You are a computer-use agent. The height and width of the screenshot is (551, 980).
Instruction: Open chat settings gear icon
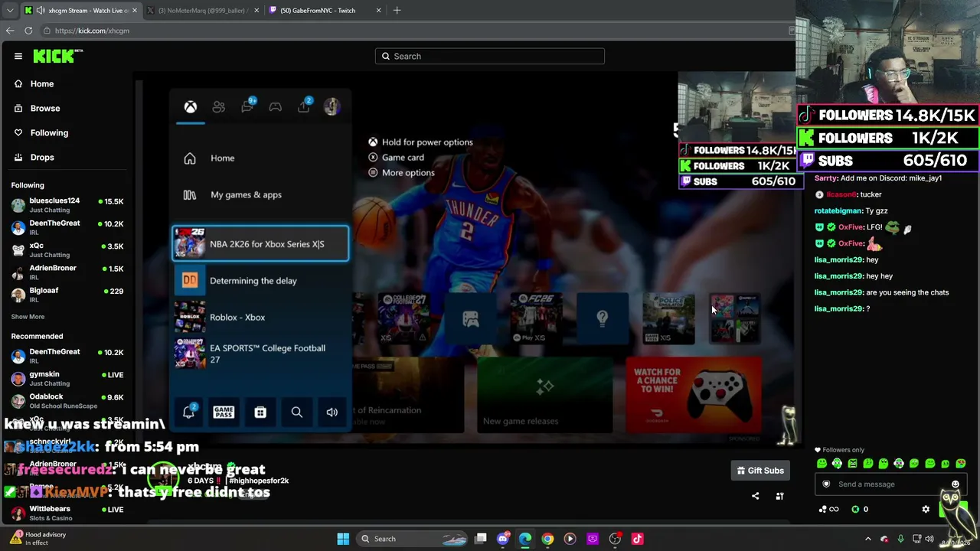pyautogui.click(x=926, y=510)
